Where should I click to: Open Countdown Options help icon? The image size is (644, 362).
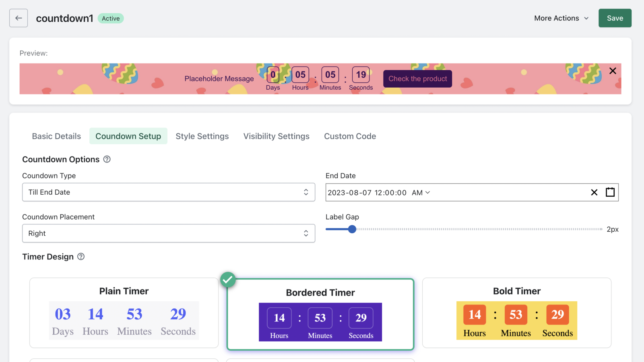click(x=107, y=159)
